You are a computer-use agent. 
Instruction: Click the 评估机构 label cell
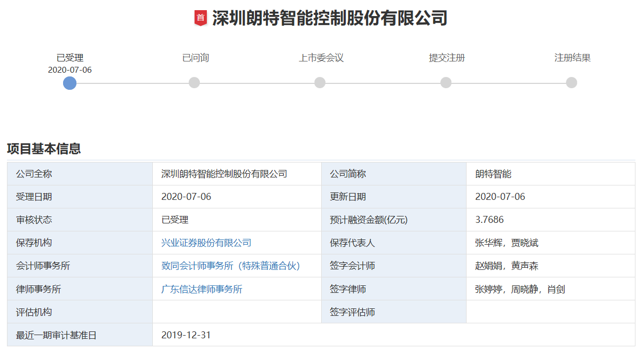click(80, 312)
